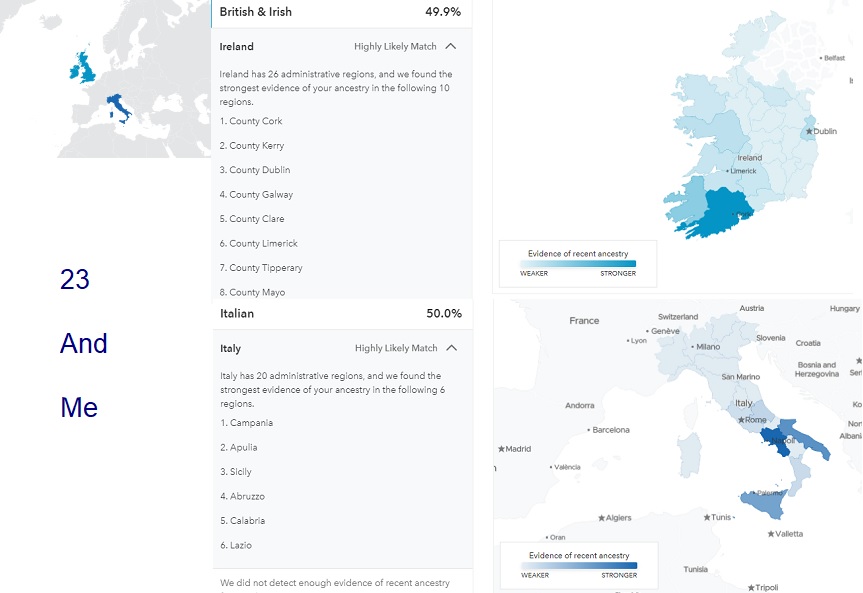Click the Highly Likely Match label for Ireland
Viewport: 863px width, 593px height.
(x=395, y=47)
